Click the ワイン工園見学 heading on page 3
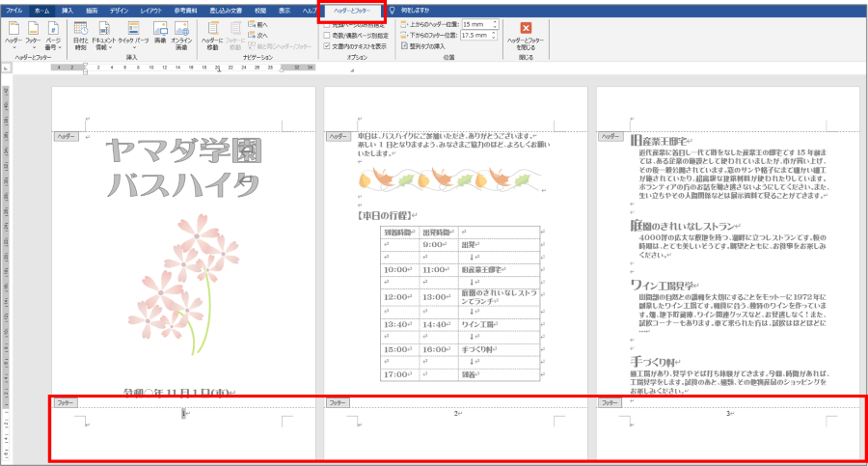The width and height of the screenshot is (868, 466). [662, 286]
